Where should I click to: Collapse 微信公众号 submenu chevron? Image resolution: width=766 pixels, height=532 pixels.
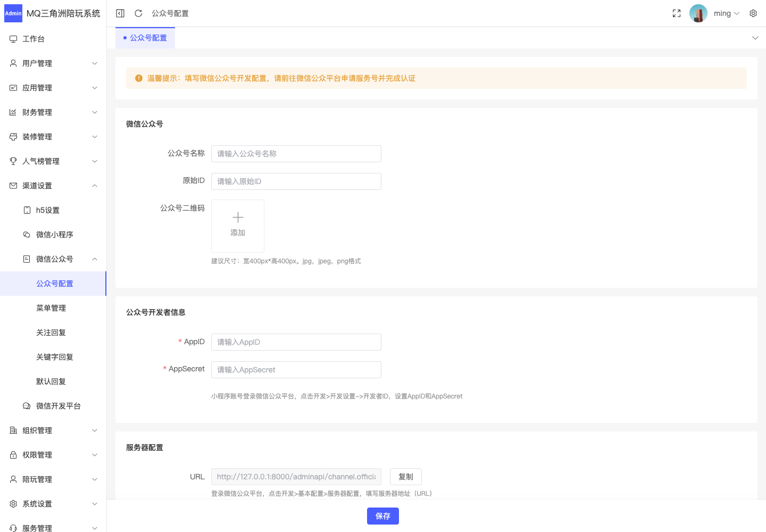(x=95, y=259)
